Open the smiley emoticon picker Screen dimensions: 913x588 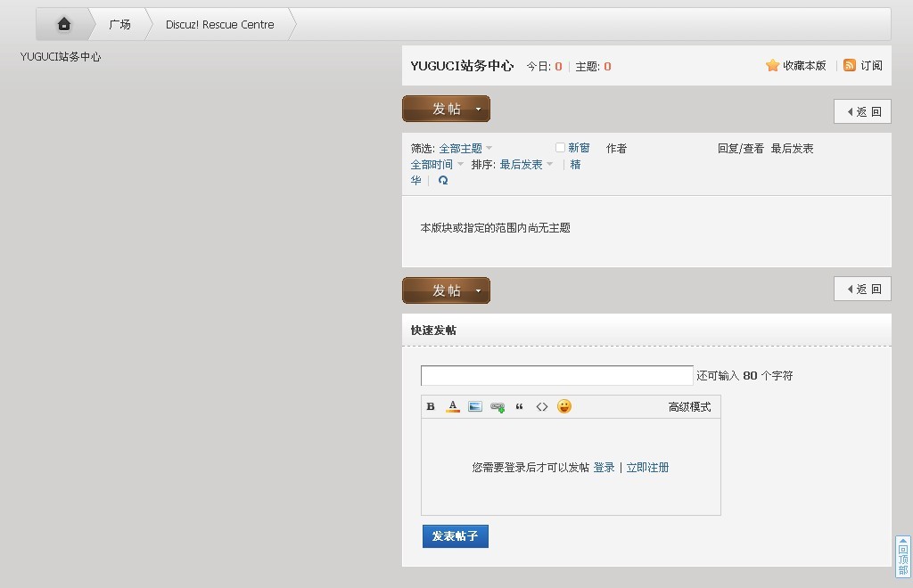pyautogui.click(x=563, y=406)
